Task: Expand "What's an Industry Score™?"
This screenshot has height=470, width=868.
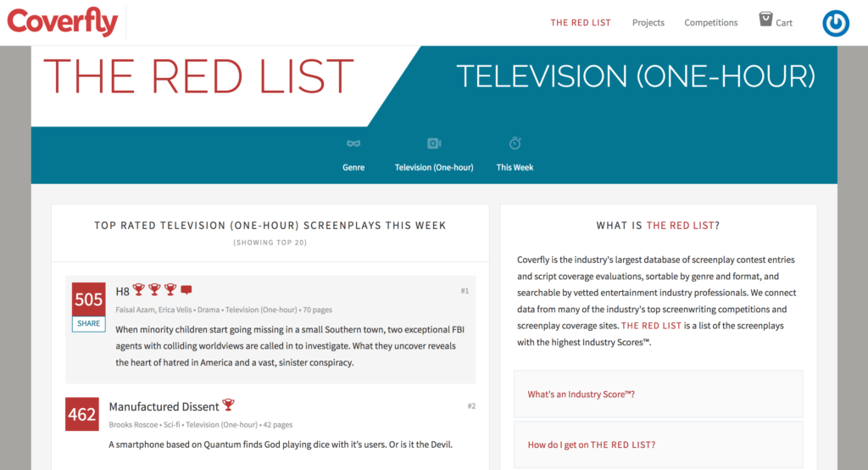Action: coord(658,394)
